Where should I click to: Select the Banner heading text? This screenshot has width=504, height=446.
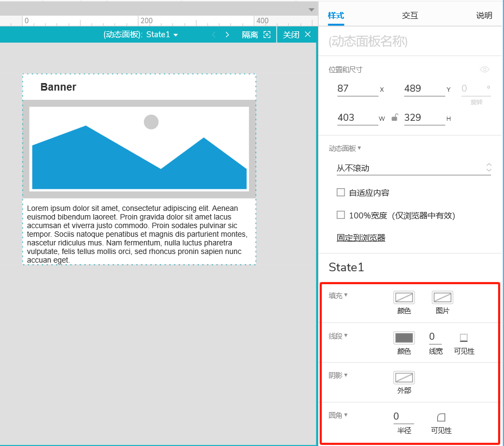click(x=58, y=87)
